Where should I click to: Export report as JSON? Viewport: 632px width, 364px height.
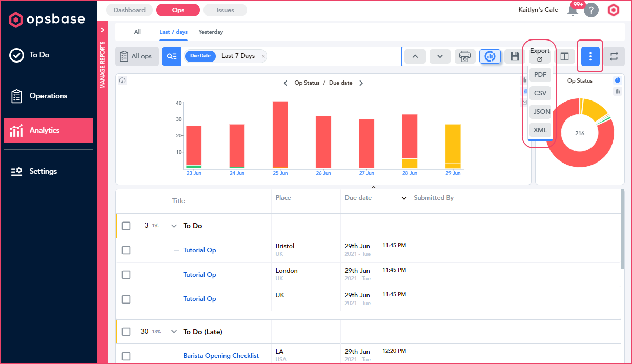click(540, 111)
